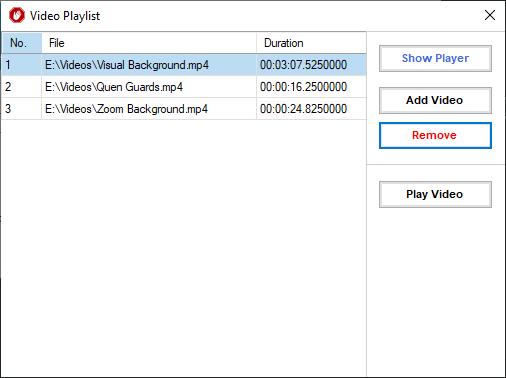The image size is (506, 378).
Task: Select the Zoom Background.mp4 file entry
Action: tap(149, 109)
